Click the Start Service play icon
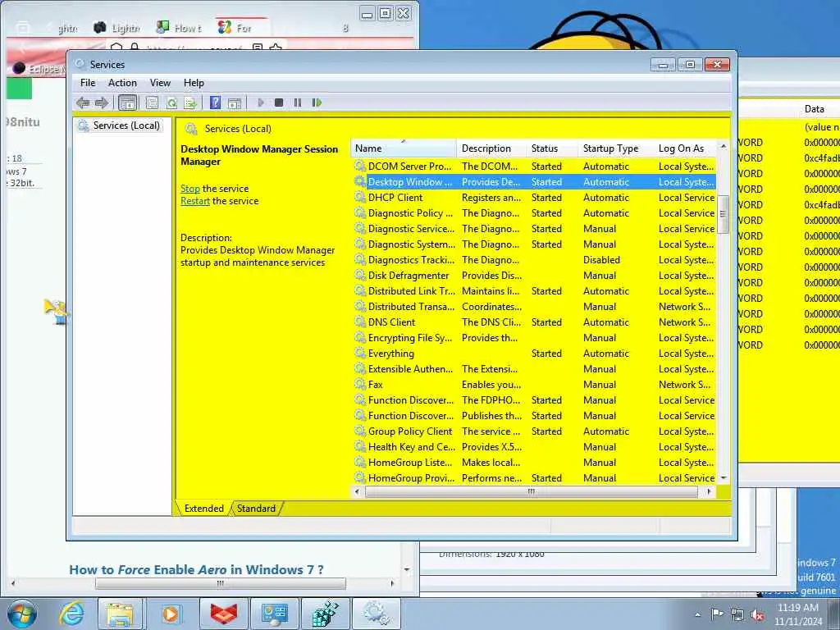This screenshot has height=630, width=840. [261, 103]
